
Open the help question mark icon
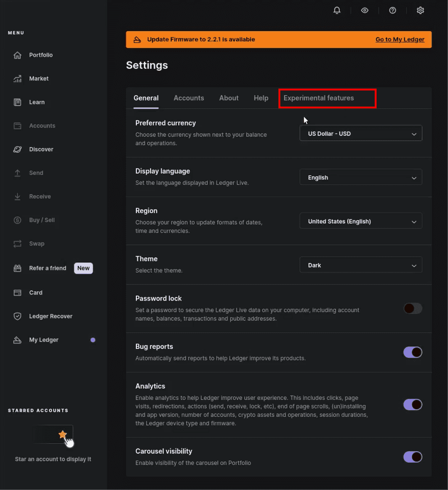[x=392, y=10]
